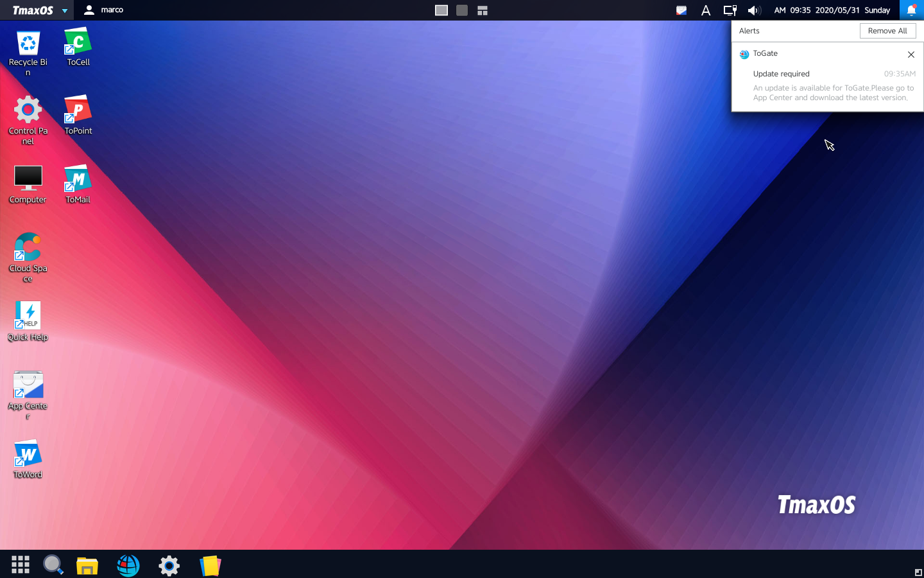
Task: Open the settings gear in taskbar
Action: pyautogui.click(x=169, y=565)
